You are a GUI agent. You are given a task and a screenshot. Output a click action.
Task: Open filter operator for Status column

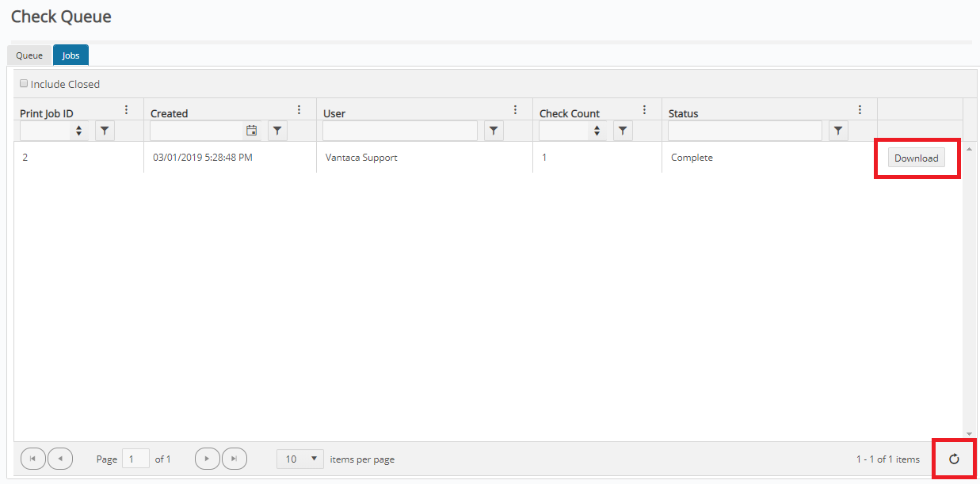pyautogui.click(x=838, y=131)
